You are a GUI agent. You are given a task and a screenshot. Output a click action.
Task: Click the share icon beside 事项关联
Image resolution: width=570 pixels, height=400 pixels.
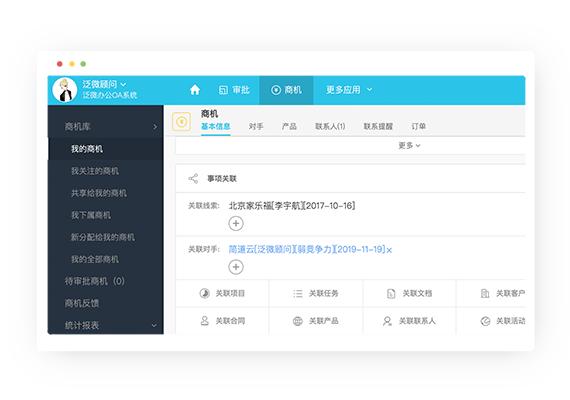pyautogui.click(x=193, y=179)
